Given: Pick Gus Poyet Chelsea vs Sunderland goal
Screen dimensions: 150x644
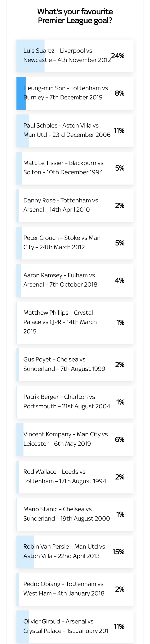Looking at the screenshot, I should click(x=75, y=365).
